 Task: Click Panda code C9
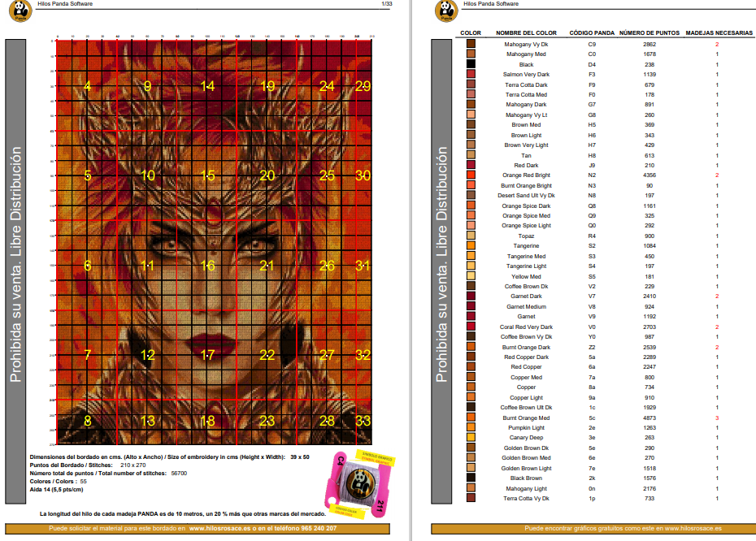click(592, 44)
